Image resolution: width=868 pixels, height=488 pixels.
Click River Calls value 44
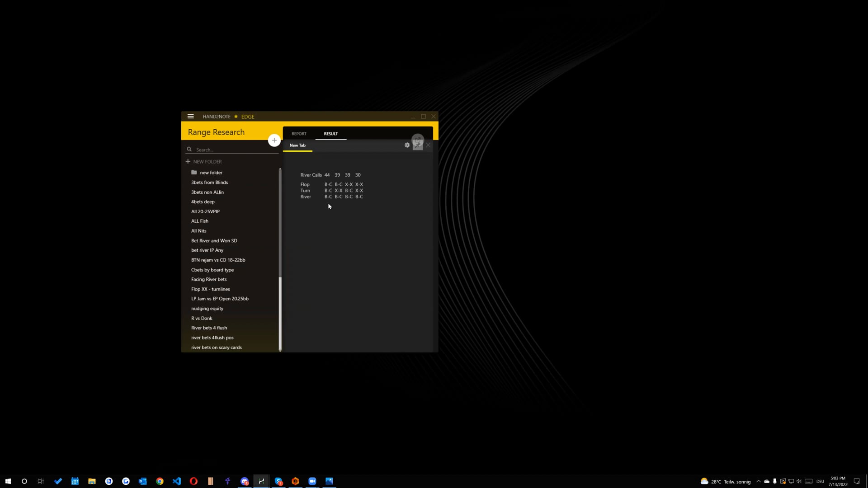[x=327, y=175]
